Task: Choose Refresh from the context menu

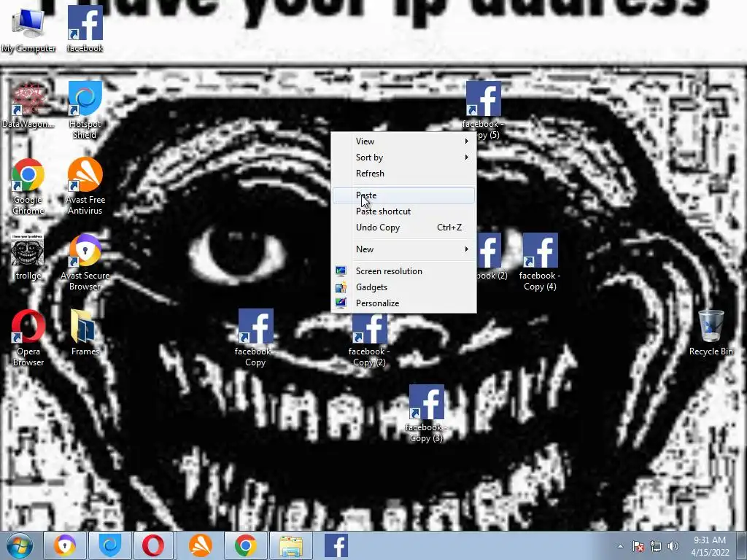Action: (403, 174)
